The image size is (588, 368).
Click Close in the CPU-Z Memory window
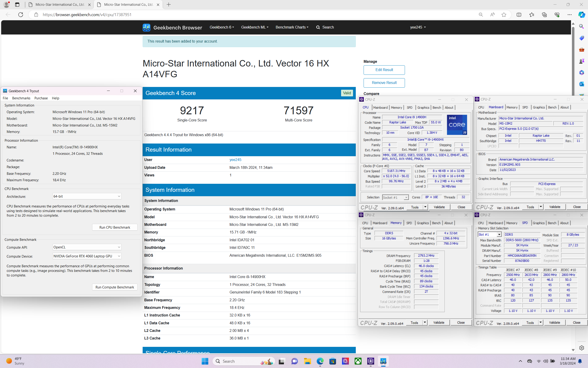[461, 322]
